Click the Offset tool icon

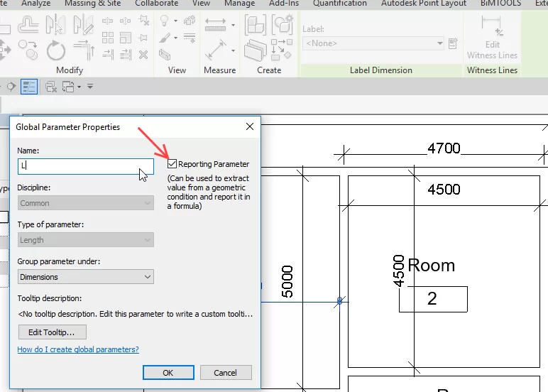click(x=29, y=26)
